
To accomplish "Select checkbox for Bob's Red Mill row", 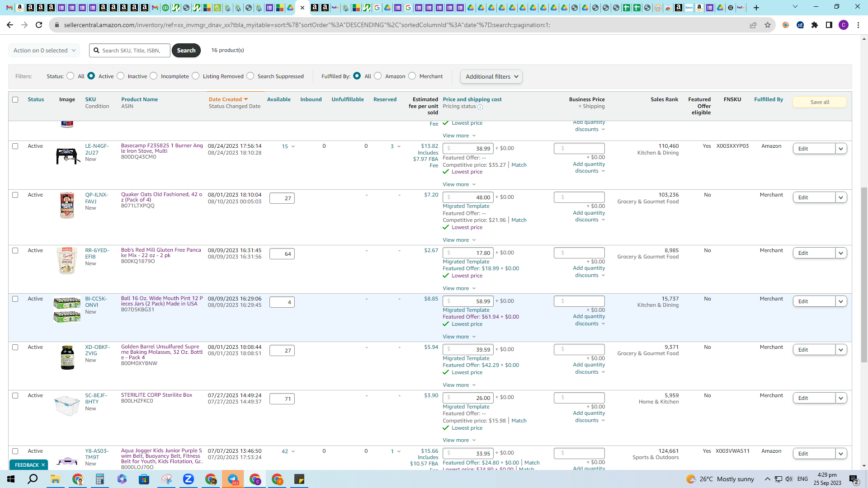I will pyautogui.click(x=15, y=251).
